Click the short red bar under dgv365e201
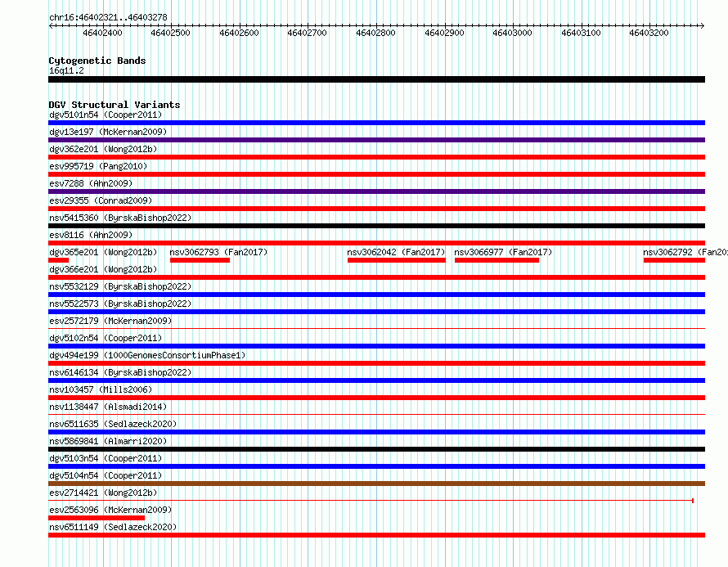Image resolution: width=728 pixels, height=567 pixels. pyautogui.click(x=59, y=260)
